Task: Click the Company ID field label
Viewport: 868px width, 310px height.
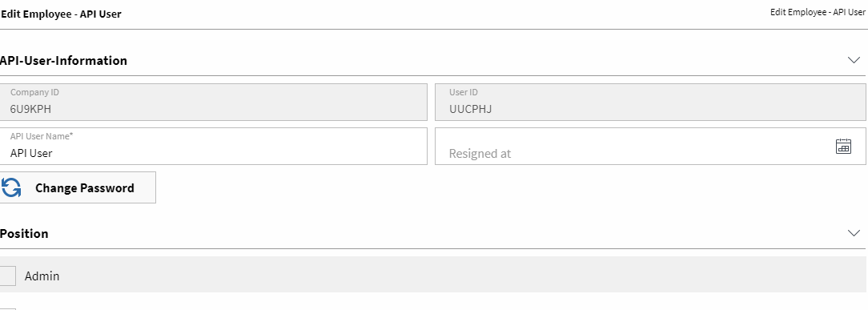Action: (x=34, y=92)
